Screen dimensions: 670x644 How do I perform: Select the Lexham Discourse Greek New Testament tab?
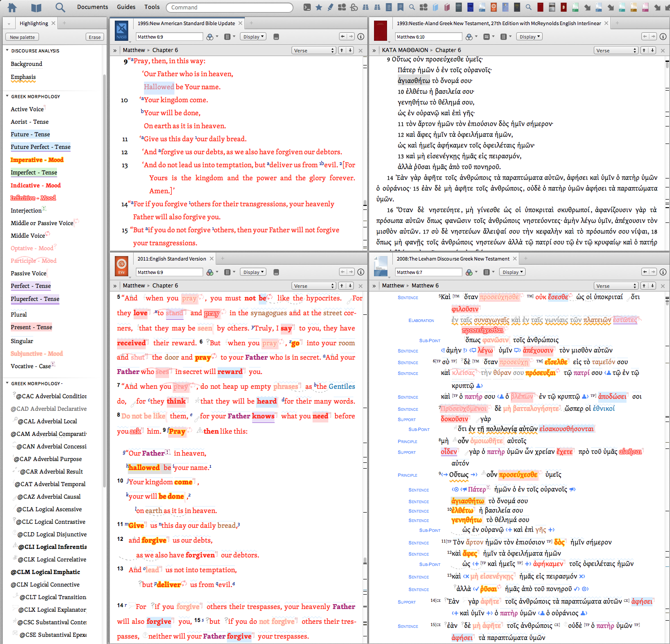click(453, 259)
